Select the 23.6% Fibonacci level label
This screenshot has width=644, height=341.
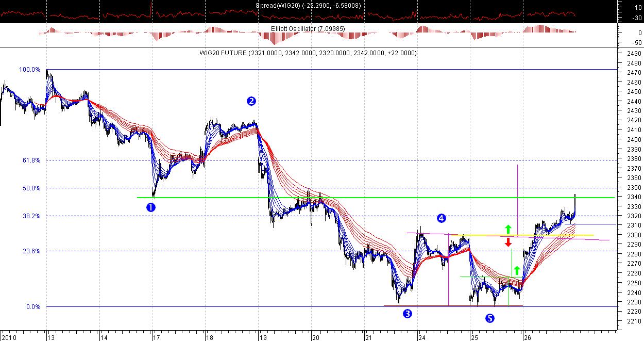pyautogui.click(x=31, y=251)
